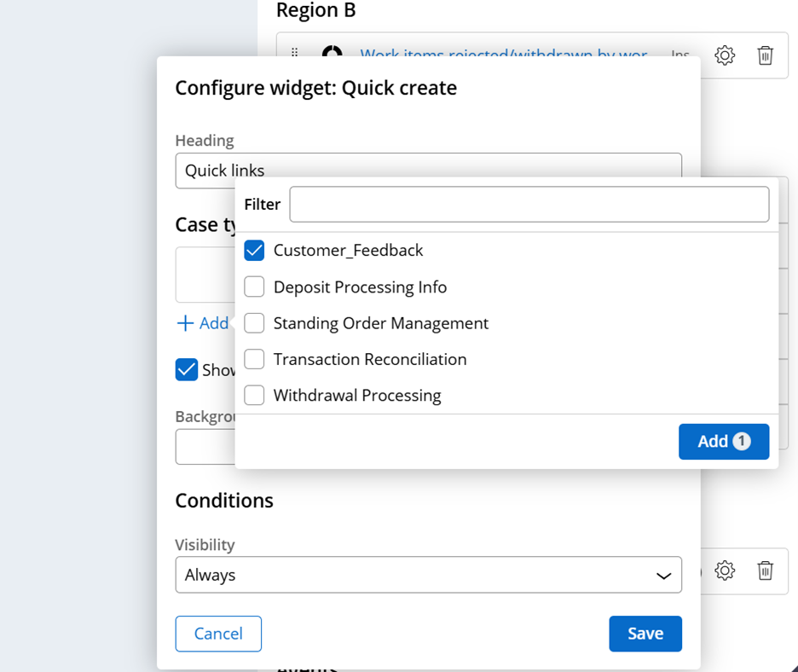
Task: Click the donut chart widget icon
Action: 335,55
